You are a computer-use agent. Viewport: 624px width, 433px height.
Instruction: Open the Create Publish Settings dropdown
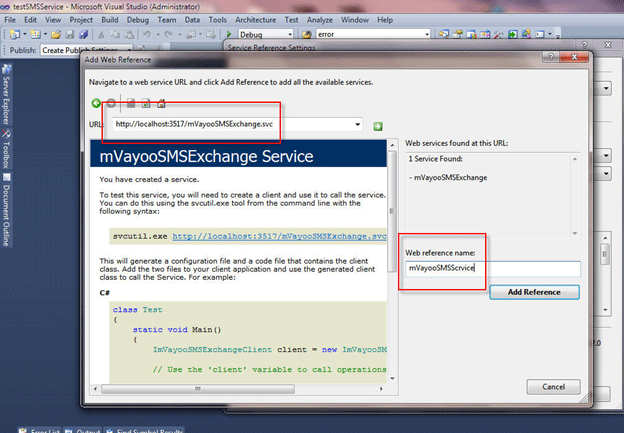[129, 50]
